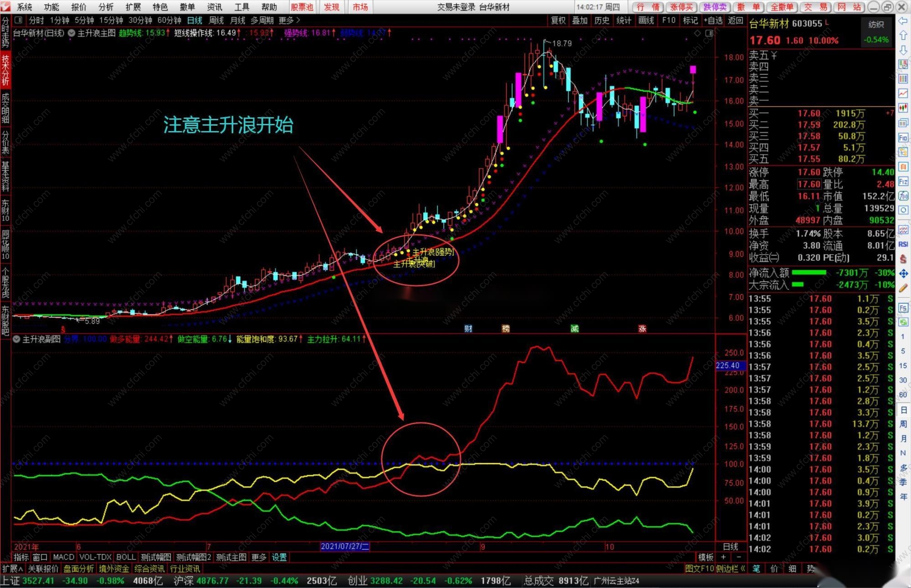Viewport: 911px width, 588px height.
Task: Click the formula f(x) icon
Action: [903, 196]
